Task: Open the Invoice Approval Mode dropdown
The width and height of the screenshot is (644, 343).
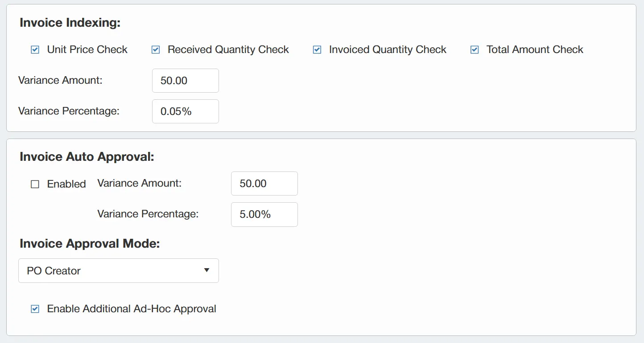Action: [x=119, y=270]
